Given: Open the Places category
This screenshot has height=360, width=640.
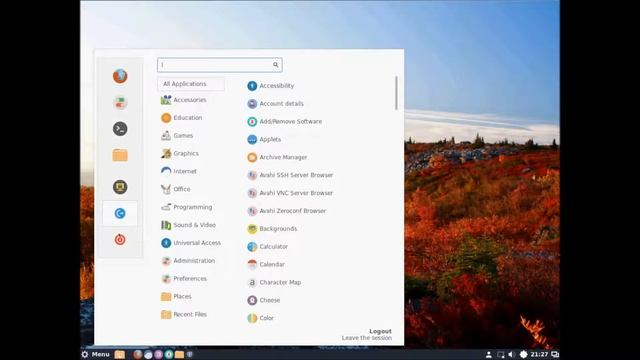Looking at the screenshot, I should point(176,297).
